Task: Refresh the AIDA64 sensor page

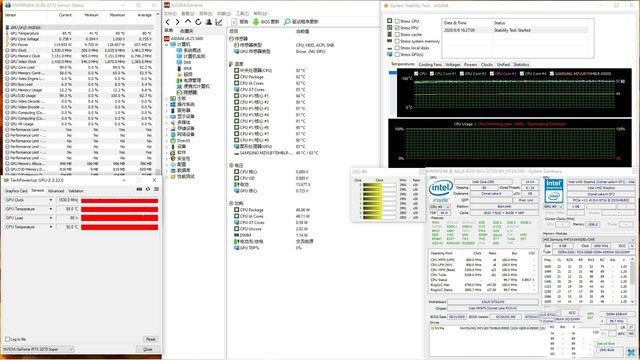Action: (198, 22)
